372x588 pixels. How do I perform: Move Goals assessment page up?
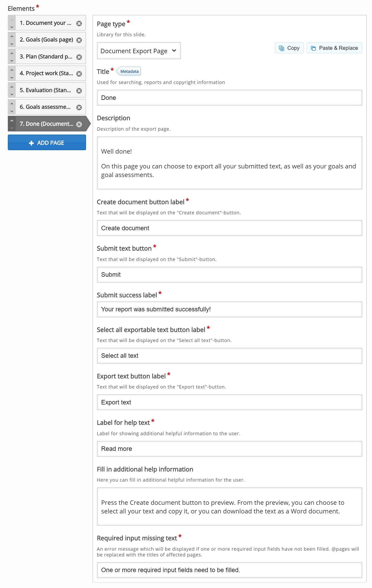[x=12, y=104]
